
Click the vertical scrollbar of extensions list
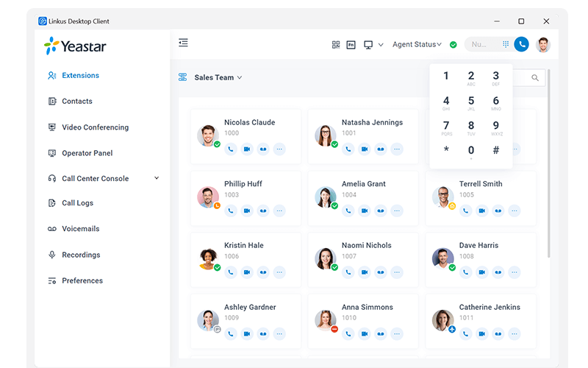[x=549, y=163]
